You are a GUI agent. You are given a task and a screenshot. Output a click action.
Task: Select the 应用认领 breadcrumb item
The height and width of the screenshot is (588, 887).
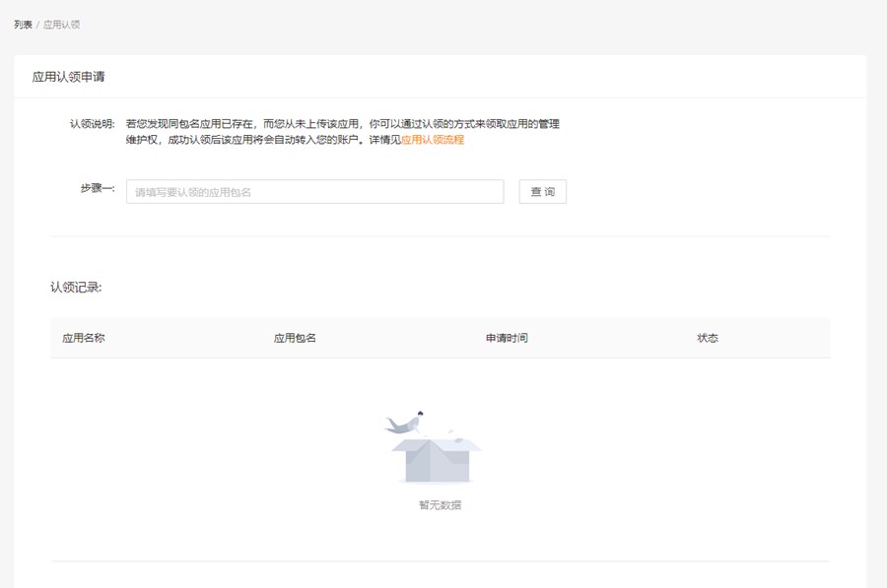(x=62, y=25)
